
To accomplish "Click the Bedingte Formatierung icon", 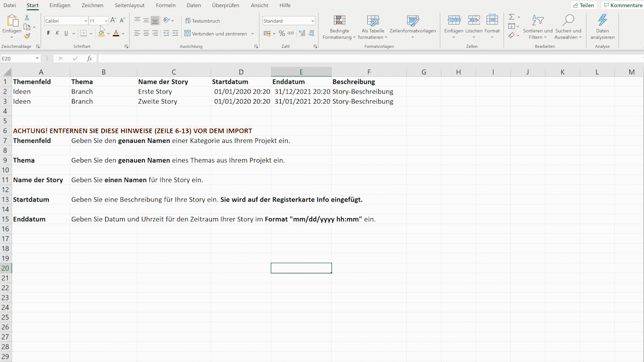I will coord(340,28).
